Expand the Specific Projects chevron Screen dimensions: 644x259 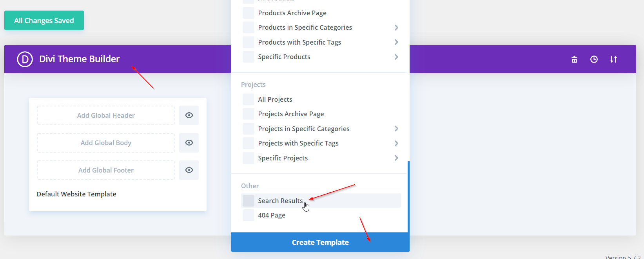point(396,158)
